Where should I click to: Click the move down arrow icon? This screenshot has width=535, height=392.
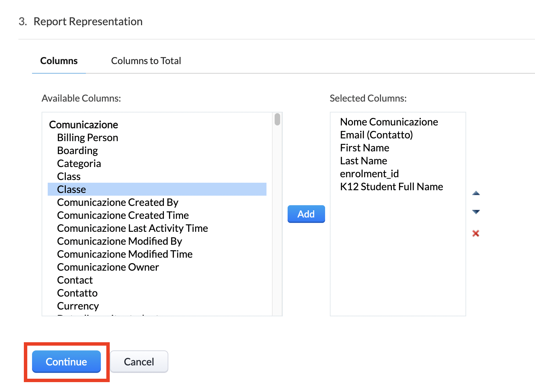click(x=476, y=212)
